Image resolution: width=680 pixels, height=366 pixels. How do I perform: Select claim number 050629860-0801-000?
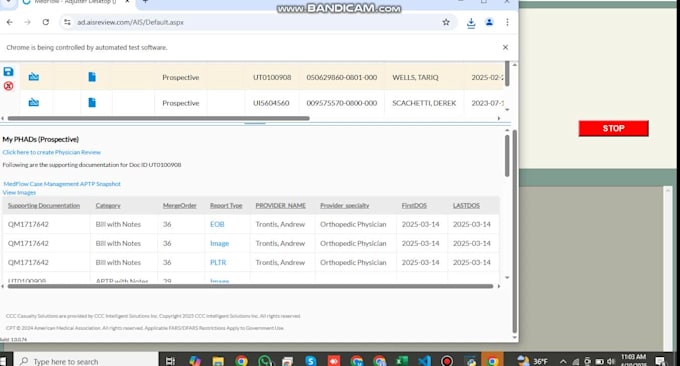point(342,77)
